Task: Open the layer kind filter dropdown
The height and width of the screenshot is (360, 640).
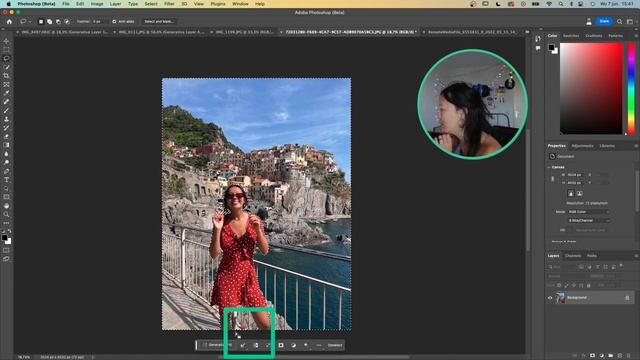Action: pyautogui.click(x=561, y=267)
